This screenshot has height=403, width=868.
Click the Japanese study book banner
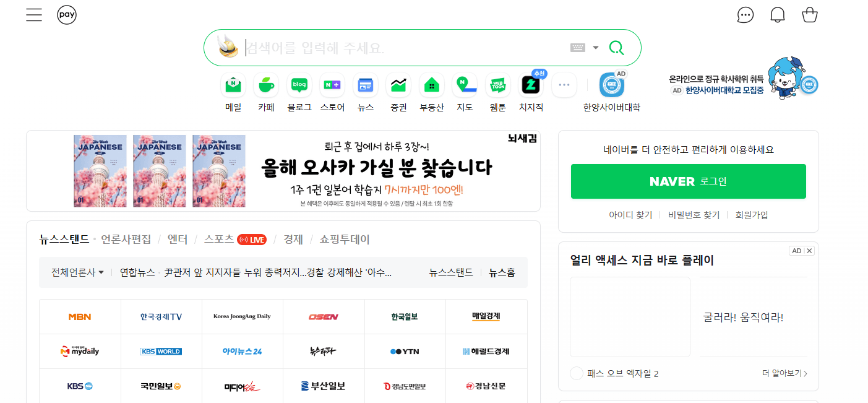click(283, 171)
